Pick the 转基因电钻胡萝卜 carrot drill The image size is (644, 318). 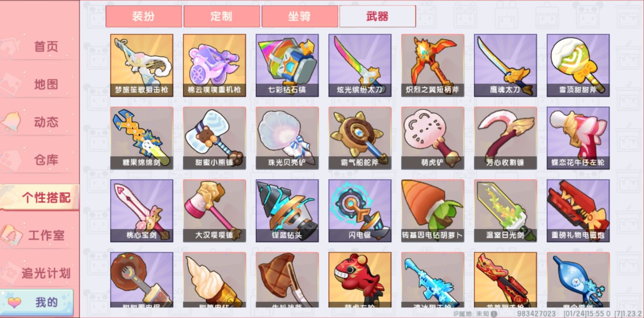point(433,211)
